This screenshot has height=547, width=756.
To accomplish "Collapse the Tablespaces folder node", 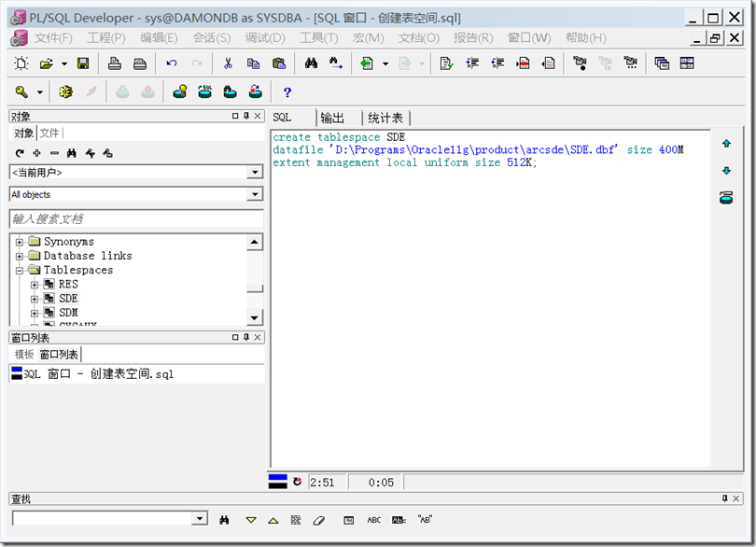I will pyautogui.click(x=20, y=271).
